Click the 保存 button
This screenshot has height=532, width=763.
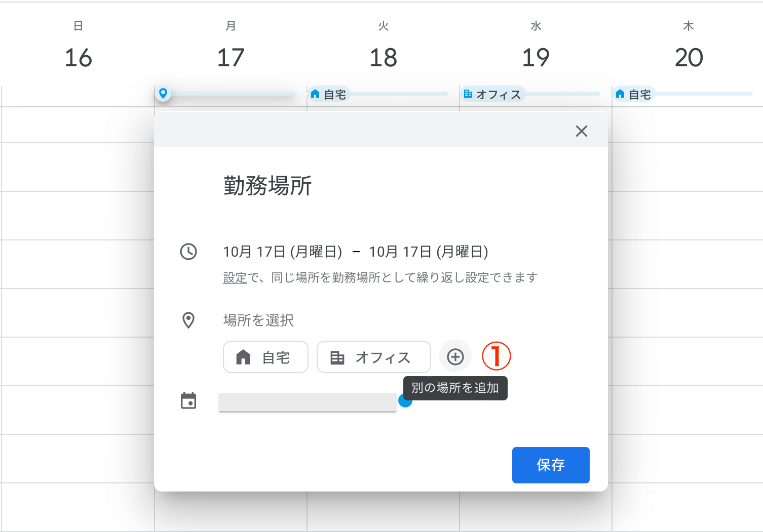pyautogui.click(x=551, y=465)
